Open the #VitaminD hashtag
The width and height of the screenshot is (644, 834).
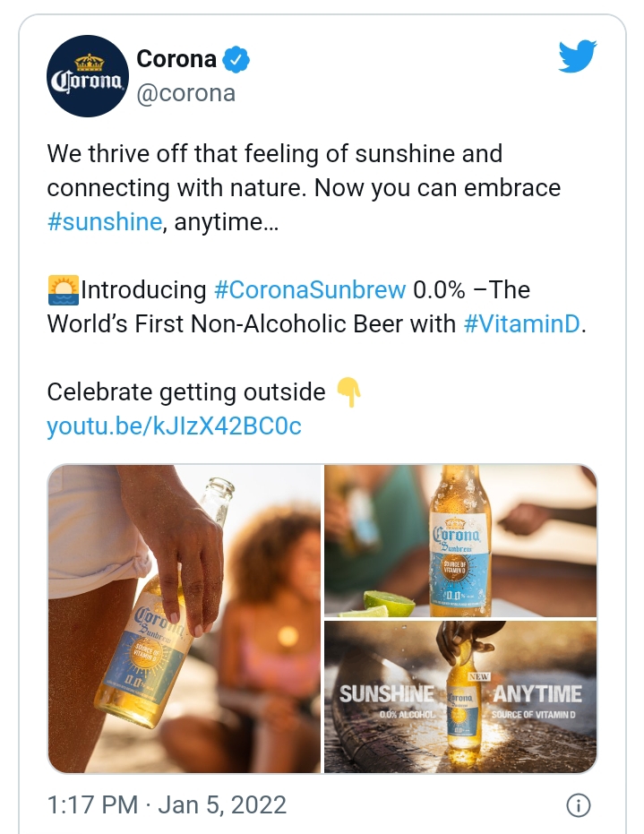pos(521,324)
